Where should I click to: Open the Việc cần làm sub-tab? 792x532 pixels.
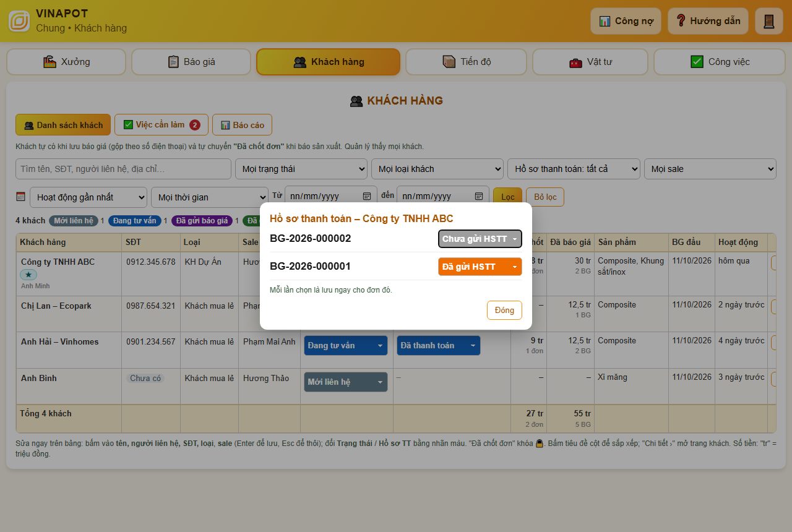tap(161, 125)
